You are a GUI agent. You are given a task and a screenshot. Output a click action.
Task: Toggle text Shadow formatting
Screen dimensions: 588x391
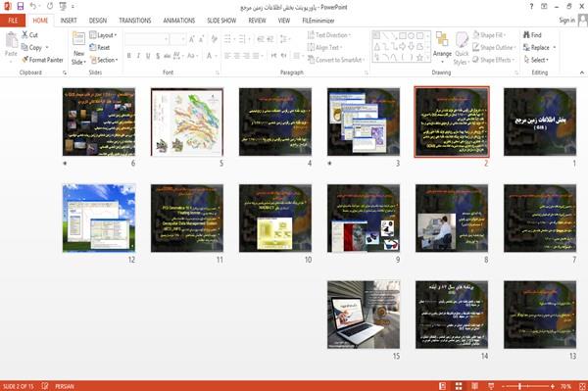click(x=158, y=56)
